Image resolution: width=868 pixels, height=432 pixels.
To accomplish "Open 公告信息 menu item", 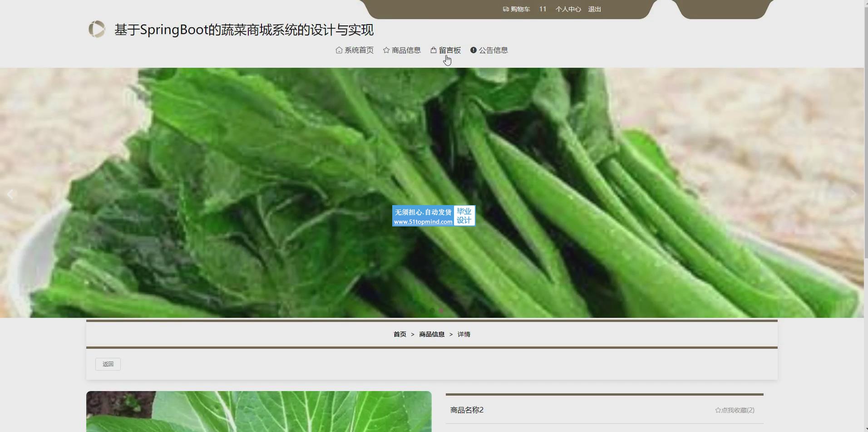I will (x=489, y=50).
